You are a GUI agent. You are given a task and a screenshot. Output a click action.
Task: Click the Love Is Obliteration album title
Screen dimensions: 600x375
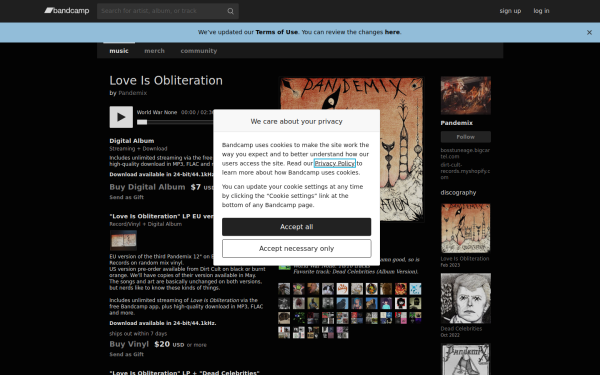pyautogui.click(x=166, y=80)
